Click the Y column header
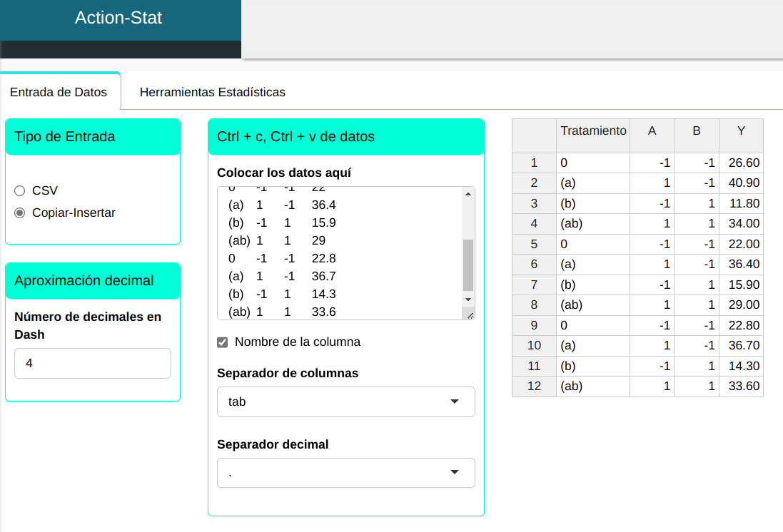Screen dimensions: 783x532 tap(741, 131)
